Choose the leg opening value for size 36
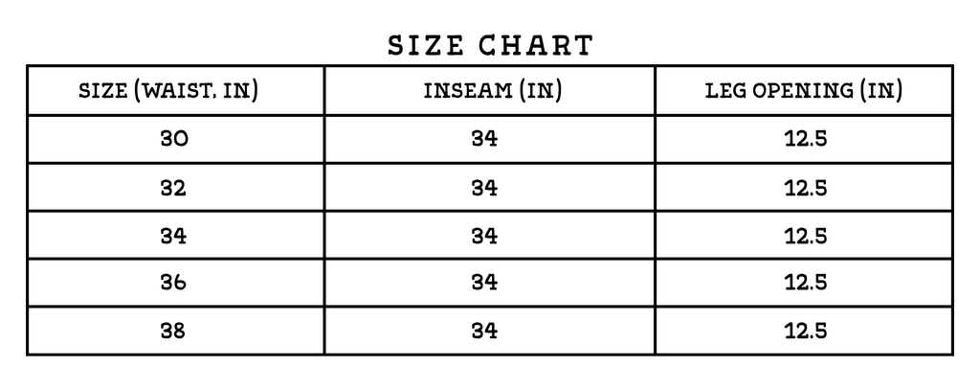The height and width of the screenshot is (390, 980). [805, 284]
